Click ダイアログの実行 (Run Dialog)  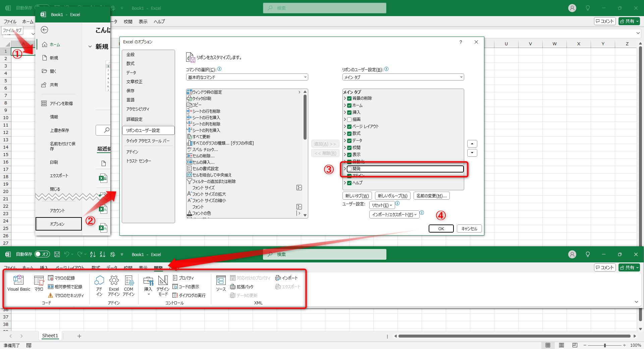[x=189, y=295]
